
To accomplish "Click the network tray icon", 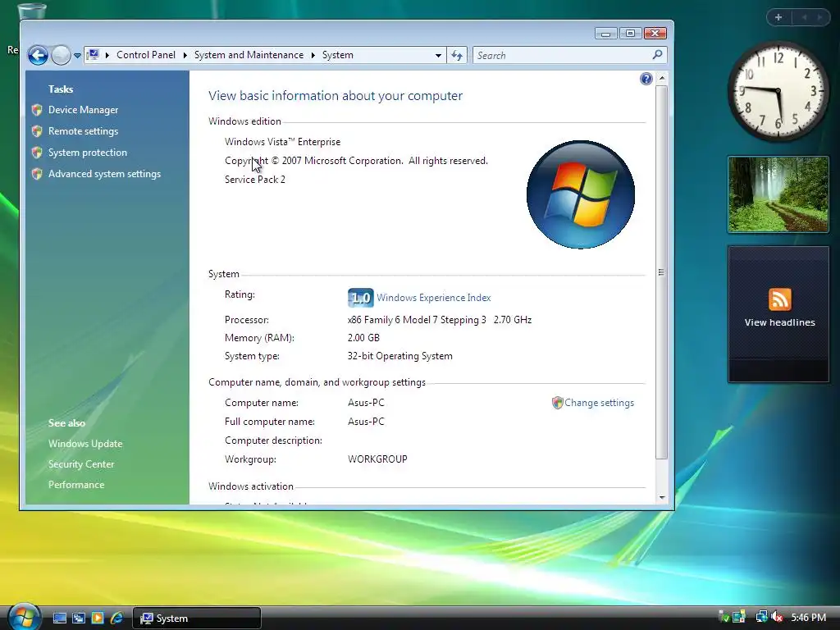I will point(761,617).
